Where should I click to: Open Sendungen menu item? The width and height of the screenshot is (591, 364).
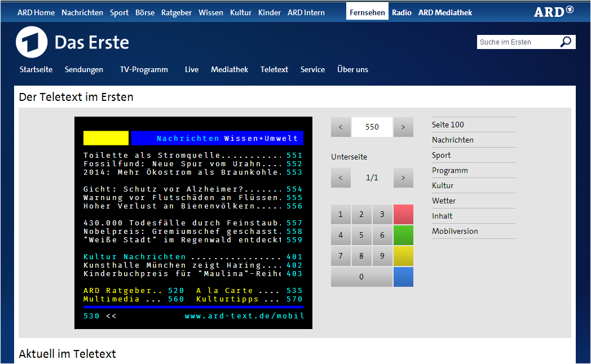tap(83, 69)
